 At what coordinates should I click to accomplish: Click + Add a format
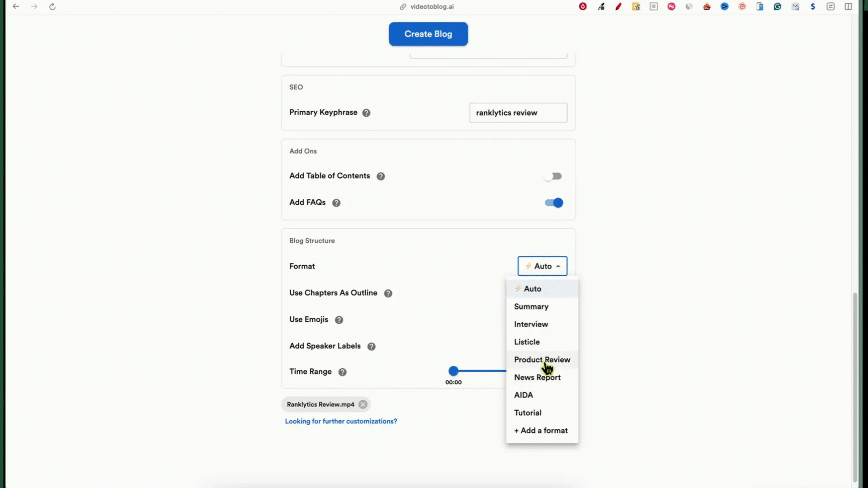[542, 431]
